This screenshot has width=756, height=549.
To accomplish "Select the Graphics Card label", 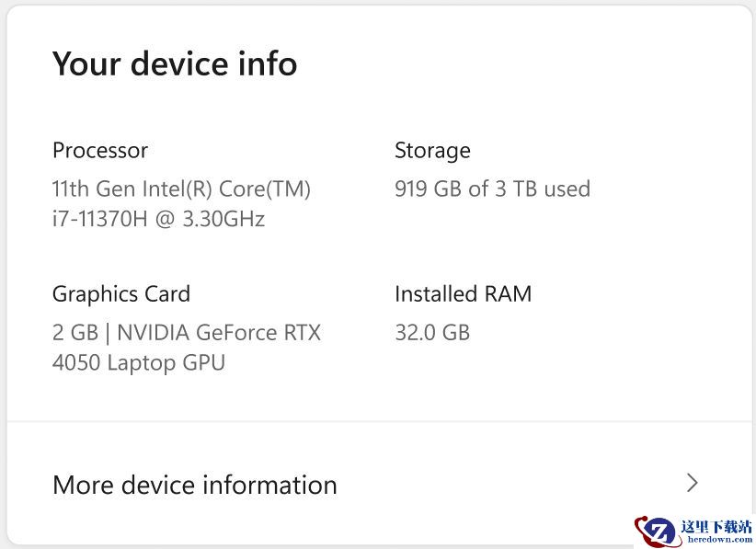I will click(121, 294).
